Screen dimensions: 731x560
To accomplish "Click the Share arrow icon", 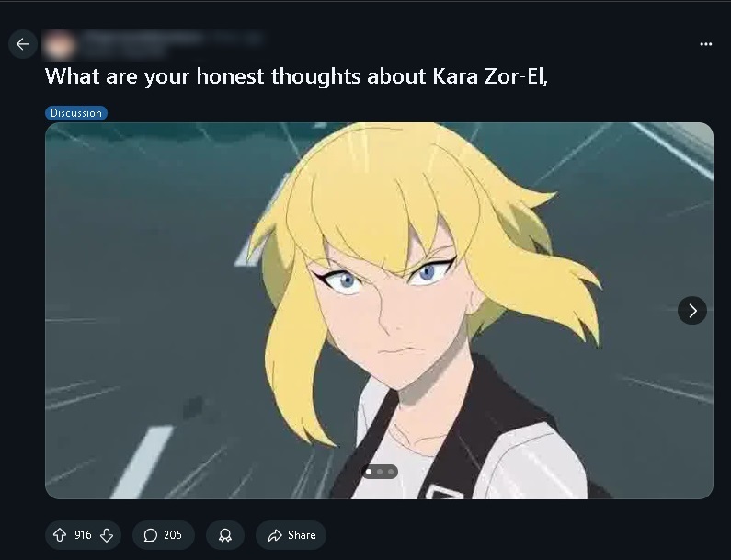I will pos(275,535).
